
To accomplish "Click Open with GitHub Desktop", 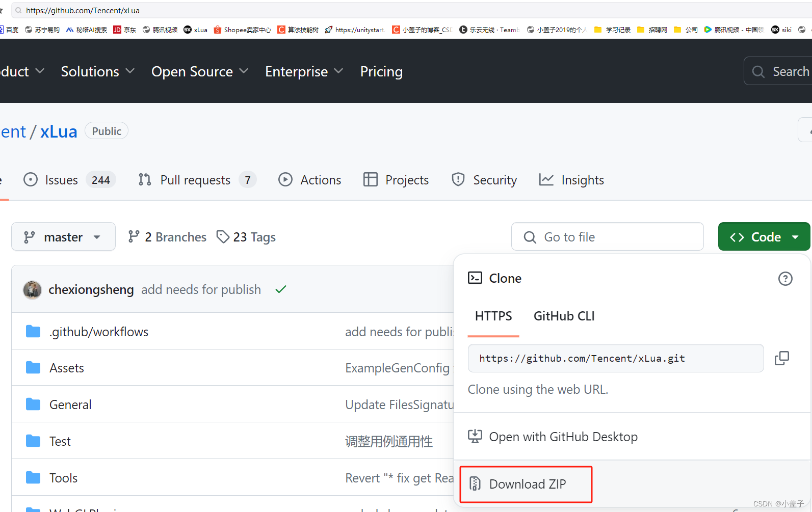I will click(x=553, y=437).
